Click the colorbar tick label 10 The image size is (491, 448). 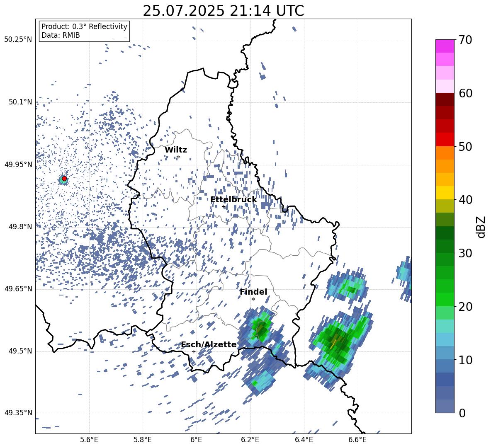click(465, 360)
